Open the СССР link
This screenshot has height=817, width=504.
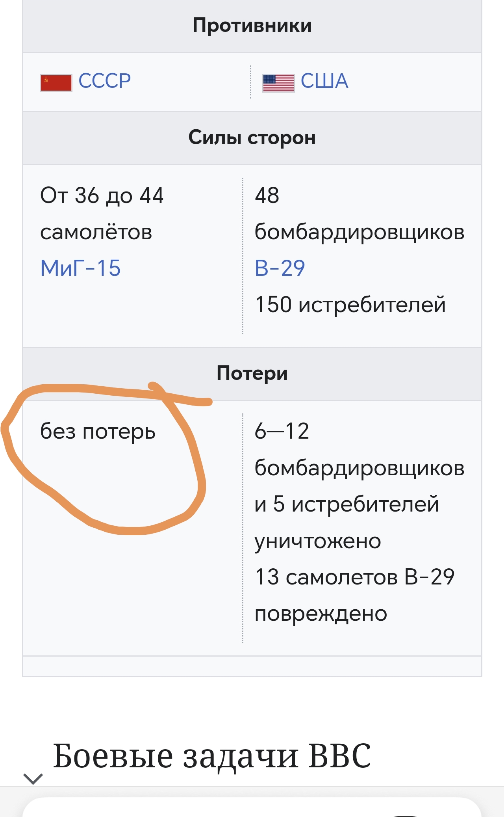tap(105, 81)
